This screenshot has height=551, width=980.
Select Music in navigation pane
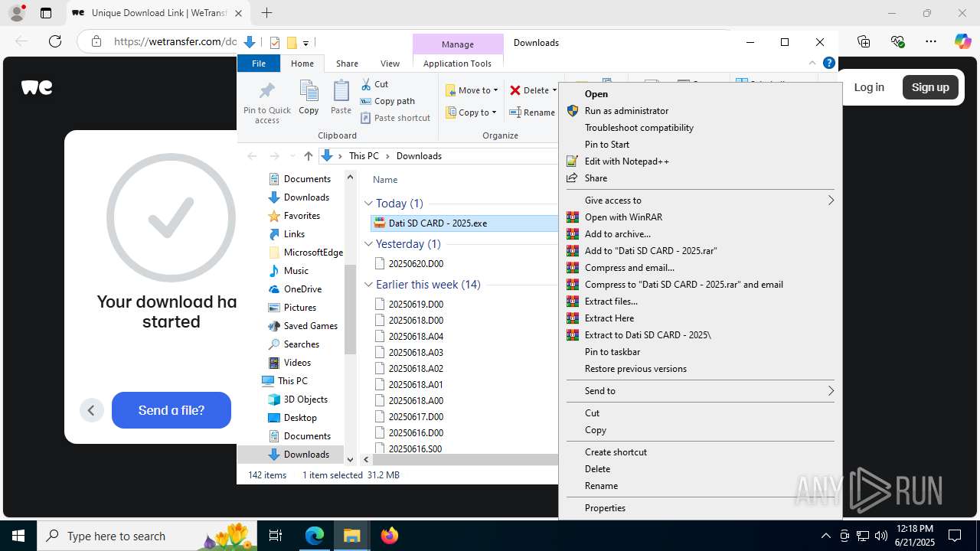click(296, 271)
